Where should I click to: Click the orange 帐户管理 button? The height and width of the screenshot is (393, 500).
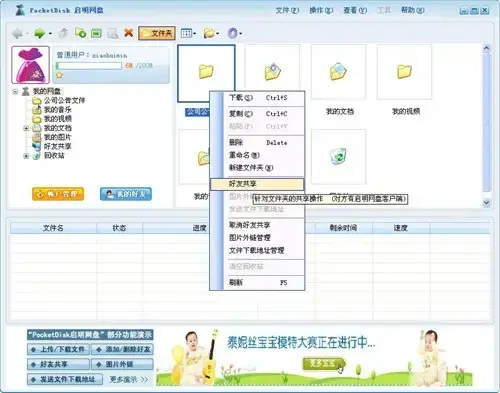point(58,194)
